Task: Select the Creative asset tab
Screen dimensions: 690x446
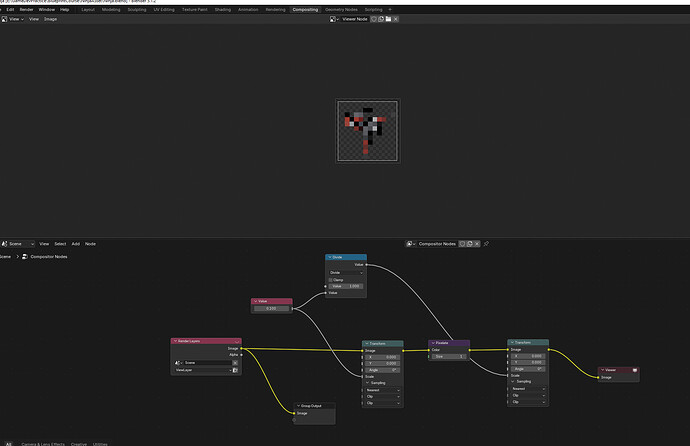Action: click(79, 444)
